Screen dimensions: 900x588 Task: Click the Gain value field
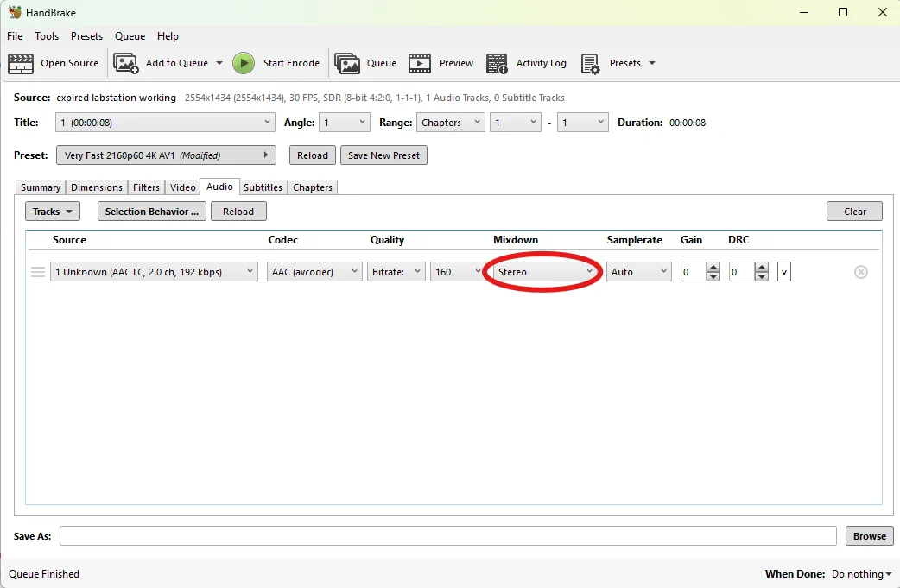pyautogui.click(x=694, y=272)
